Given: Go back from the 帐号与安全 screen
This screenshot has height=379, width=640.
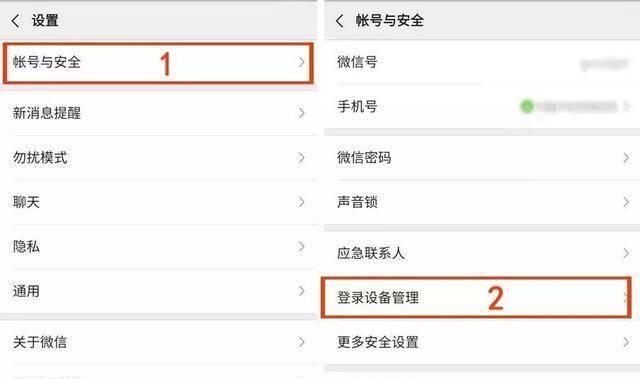Looking at the screenshot, I should tap(340, 21).
